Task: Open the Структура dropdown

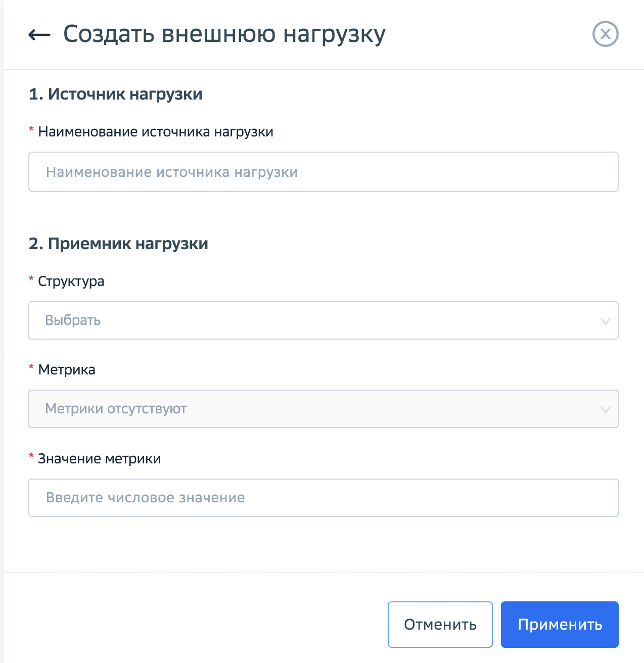Action: click(324, 320)
